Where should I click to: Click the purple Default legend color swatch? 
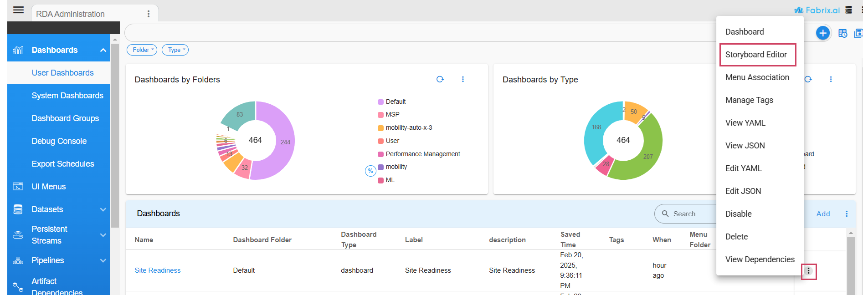pyautogui.click(x=380, y=102)
